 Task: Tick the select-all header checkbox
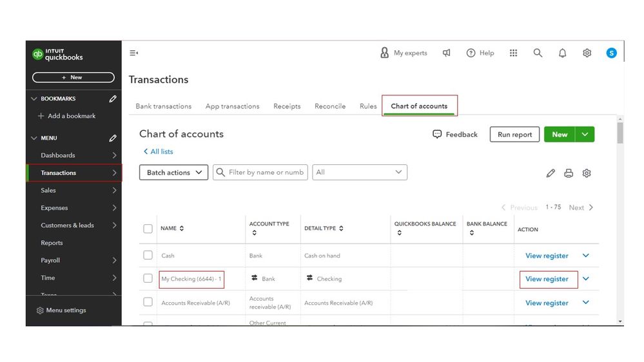coord(148,229)
